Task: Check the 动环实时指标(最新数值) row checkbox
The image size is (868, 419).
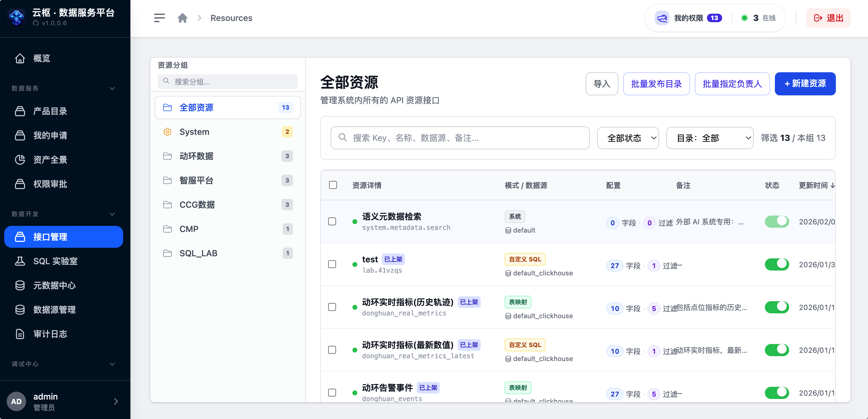Action: pos(332,350)
